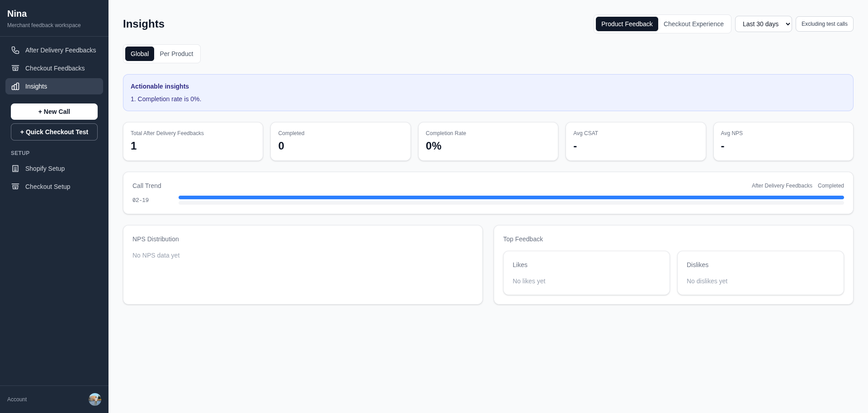868x413 pixels.
Task: Click the Completed legend in Call Trend
Action: pyautogui.click(x=830, y=186)
